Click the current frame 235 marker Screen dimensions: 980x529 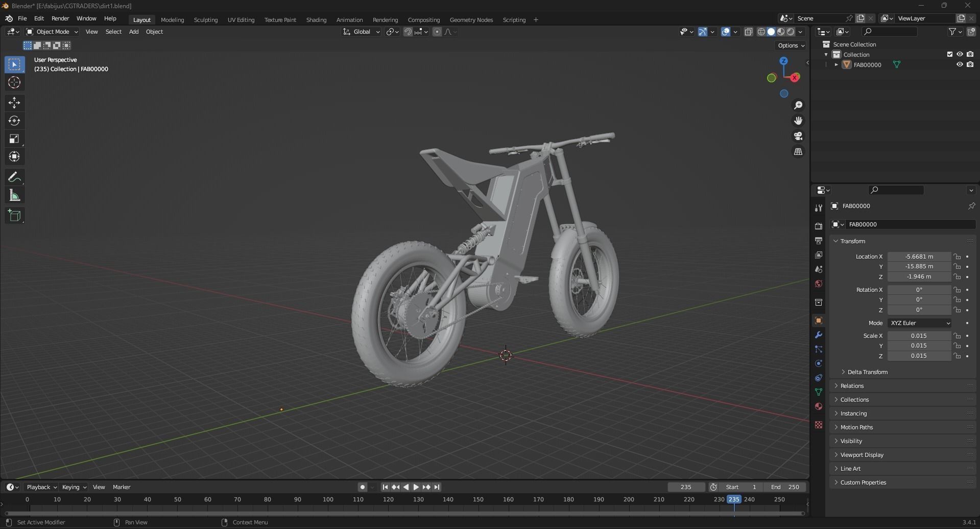coord(734,499)
